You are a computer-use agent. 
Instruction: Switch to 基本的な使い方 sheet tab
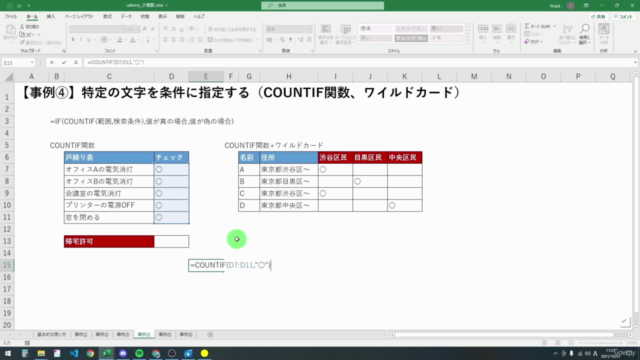[51, 335]
